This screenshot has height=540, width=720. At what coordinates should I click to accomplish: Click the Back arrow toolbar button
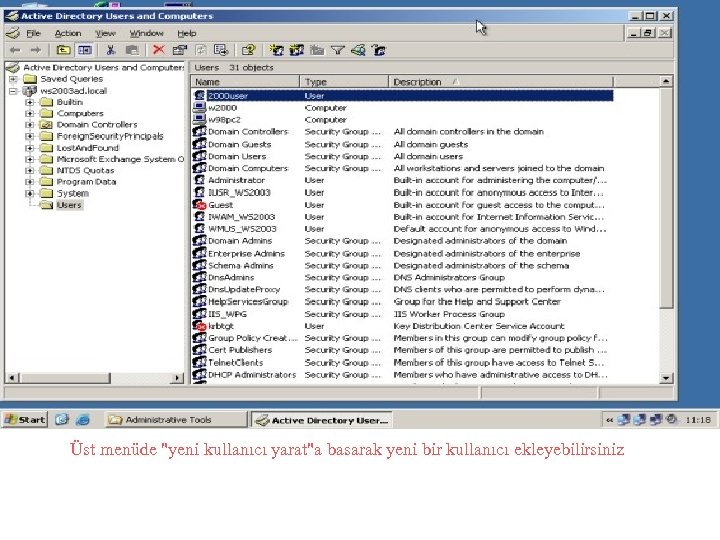[x=15, y=50]
